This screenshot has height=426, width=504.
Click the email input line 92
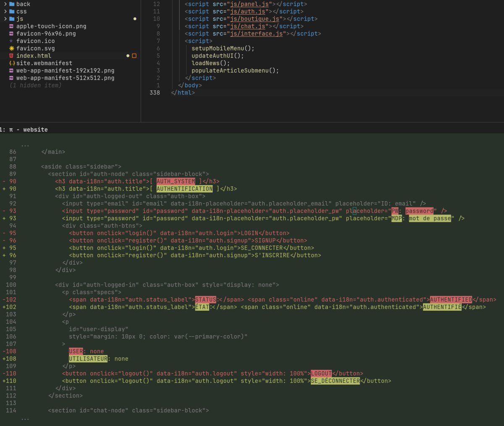(244, 204)
